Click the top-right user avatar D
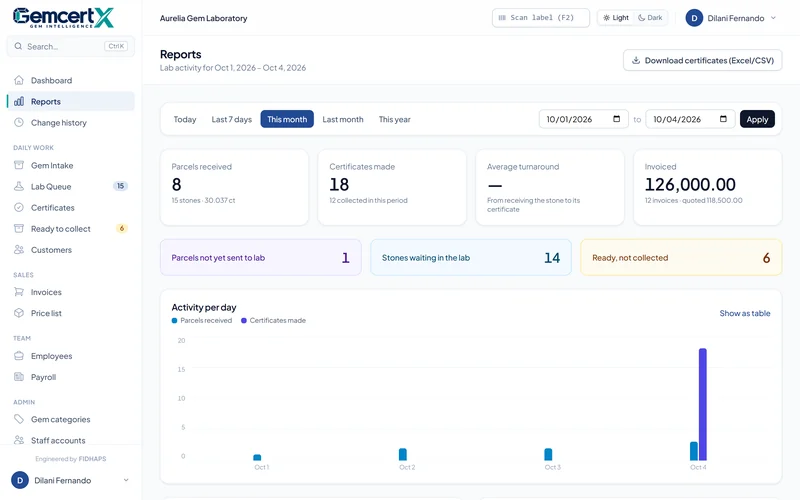Image resolution: width=800 pixels, height=500 pixels. pos(694,18)
